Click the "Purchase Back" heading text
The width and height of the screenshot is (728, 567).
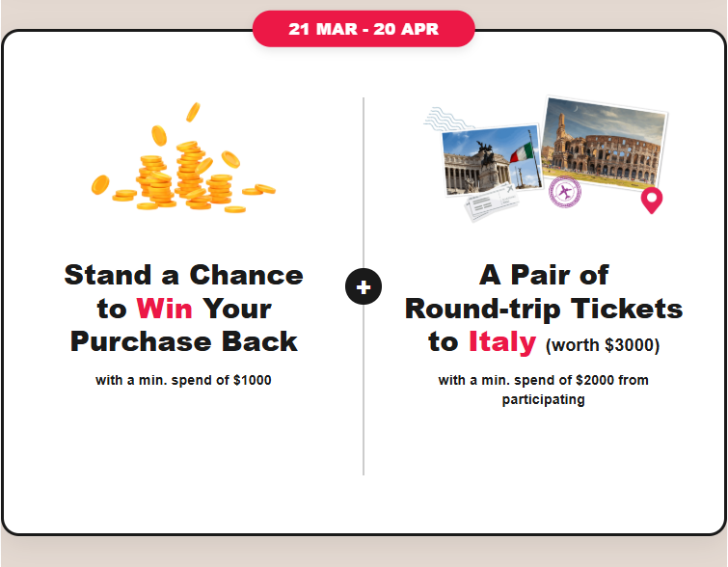183,341
